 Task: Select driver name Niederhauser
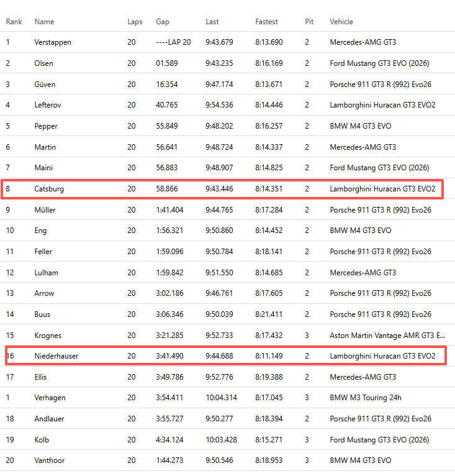(56, 356)
